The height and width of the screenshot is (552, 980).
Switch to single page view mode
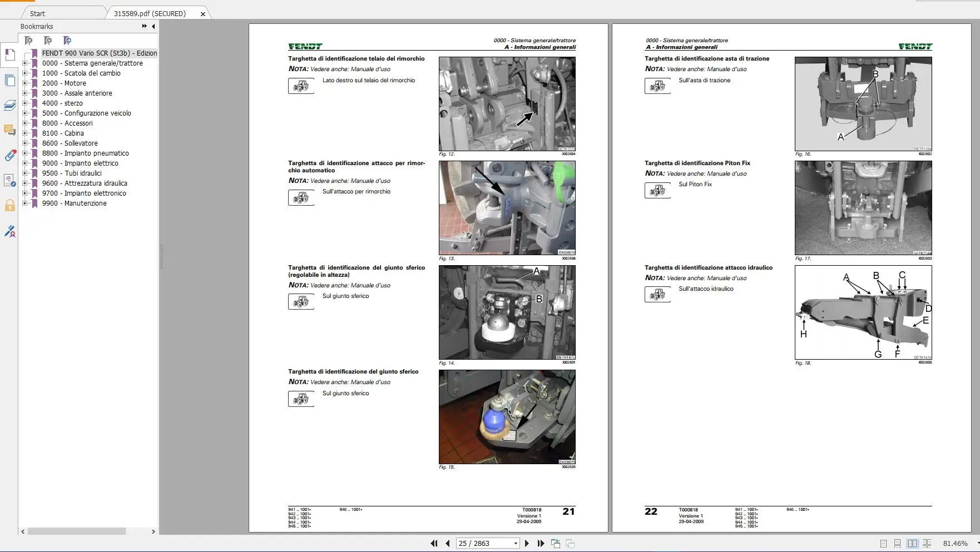click(x=883, y=544)
